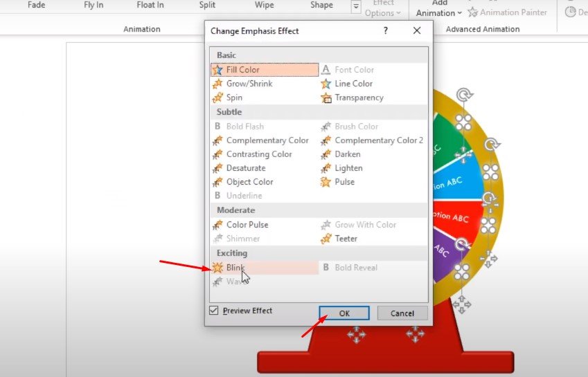This screenshot has width=588, height=377.
Task: Apply the Shape animation
Action: [x=321, y=5]
